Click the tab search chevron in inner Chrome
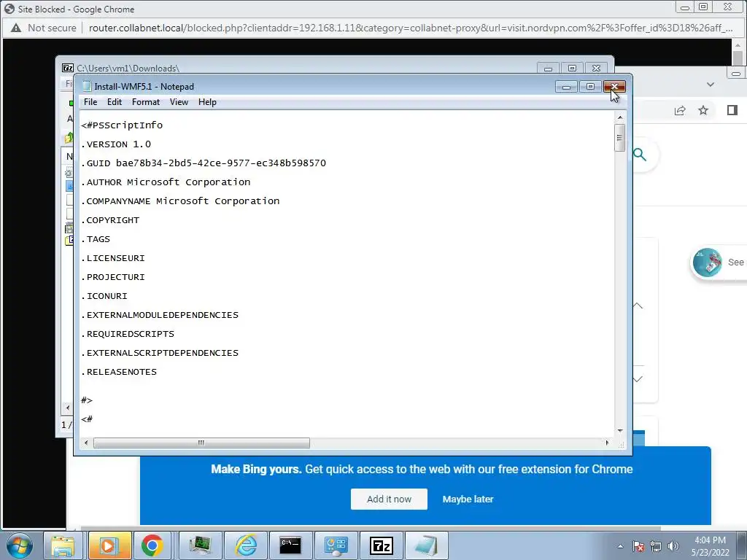 [711, 85]
